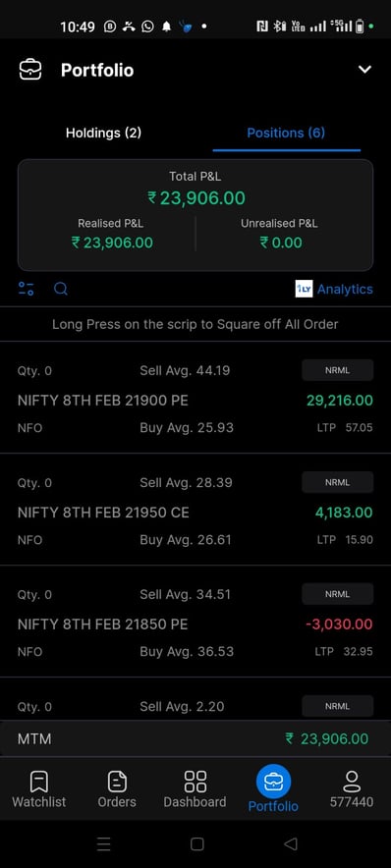Tap the Portfolio briefcase icon in header

[29, 70]
